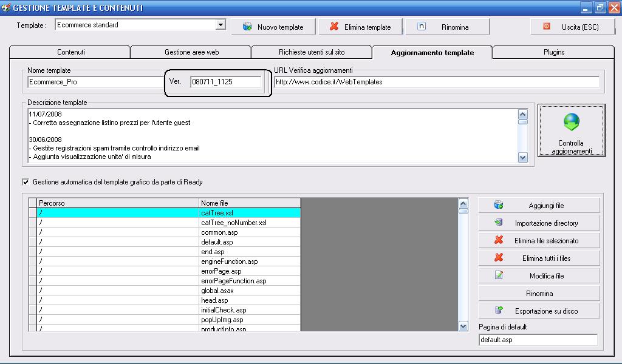Click the URL Verifica aggiornamenti field
622x364 pixels.
436,82
